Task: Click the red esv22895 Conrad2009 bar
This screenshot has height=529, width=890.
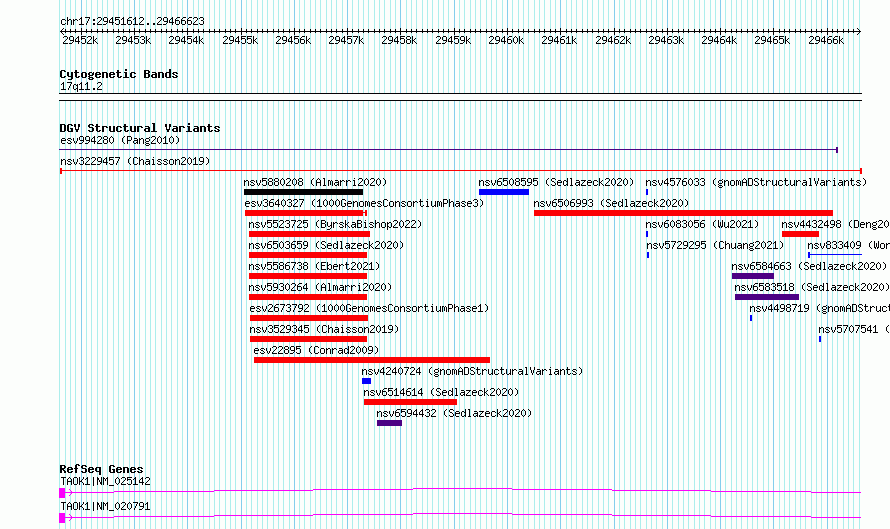Action: point(372,360)
